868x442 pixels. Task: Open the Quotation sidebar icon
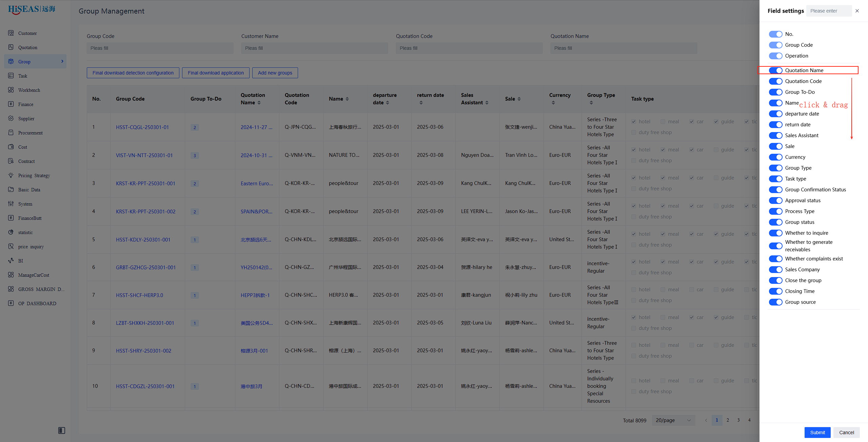click(11, 47)
